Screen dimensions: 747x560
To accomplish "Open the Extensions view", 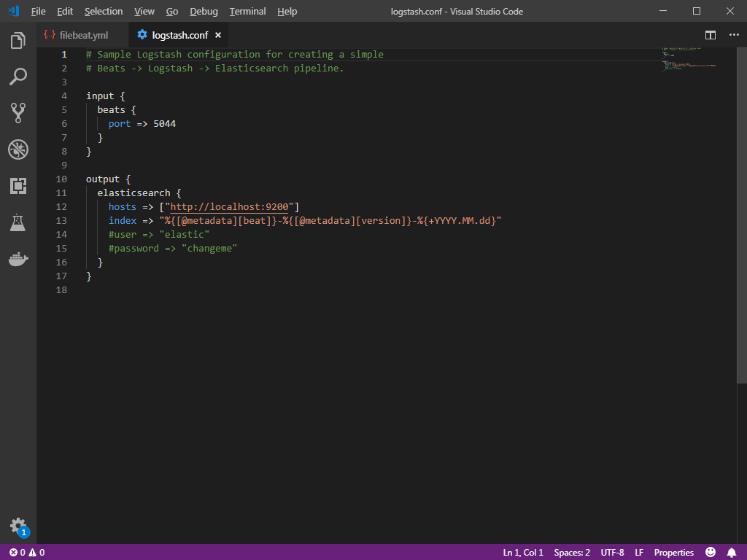I will 18,186.
